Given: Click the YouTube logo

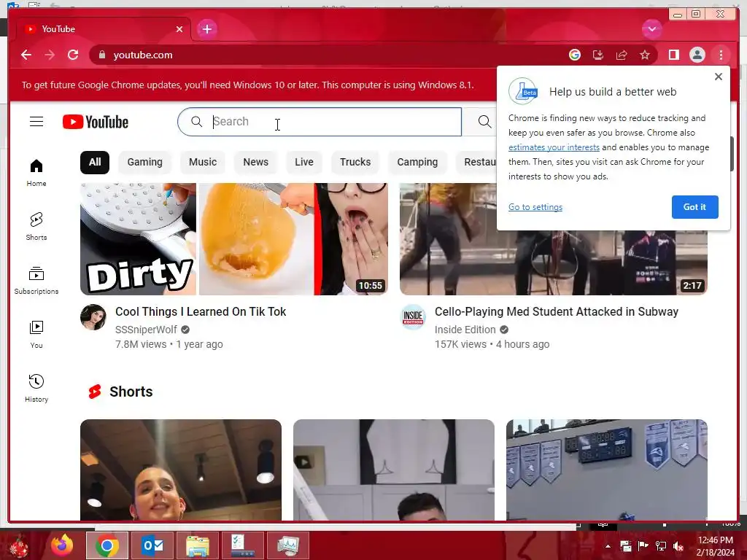Looking at the screenshot, I should point(96,122).
